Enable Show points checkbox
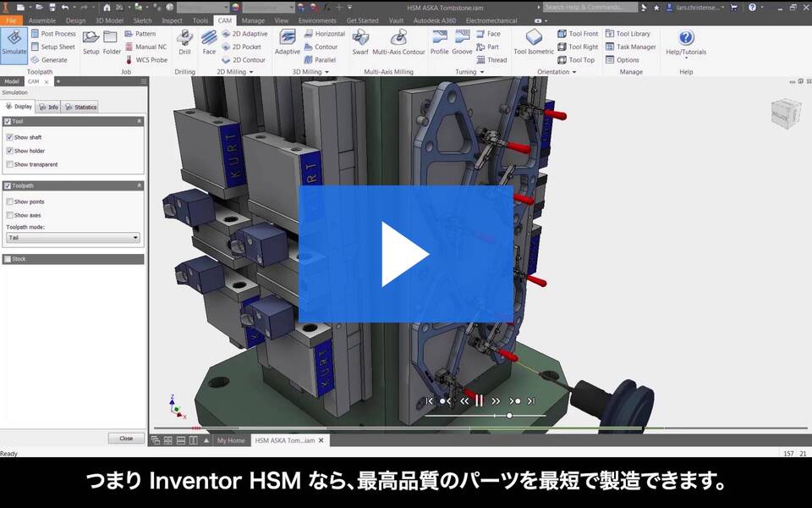 10,202
